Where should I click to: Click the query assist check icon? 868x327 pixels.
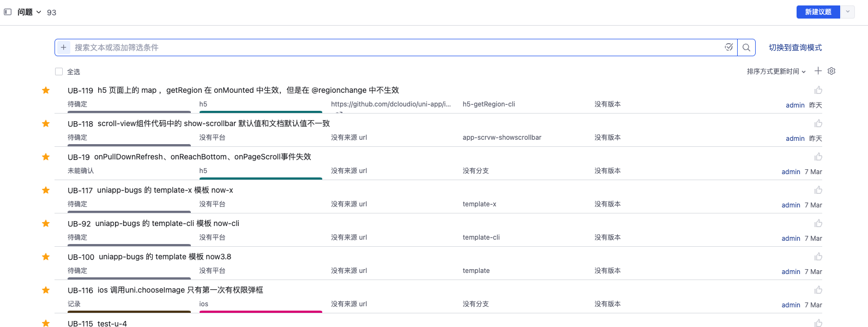click(x=728, y=47)
